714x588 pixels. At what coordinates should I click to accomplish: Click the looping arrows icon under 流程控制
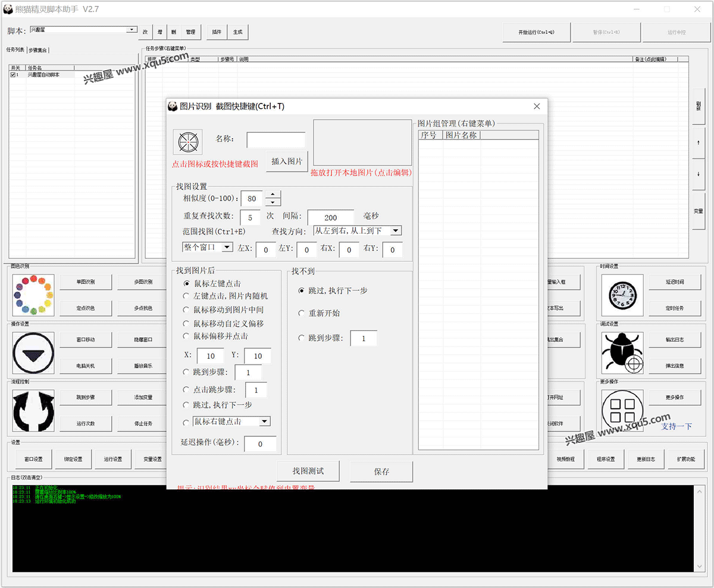pyautogui.click(x=33, y=411)
